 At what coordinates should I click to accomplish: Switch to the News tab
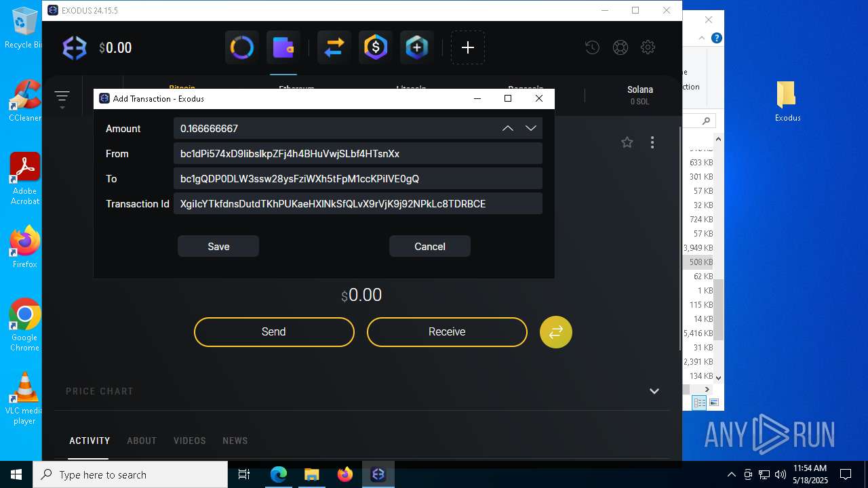(x=235, y=441)
